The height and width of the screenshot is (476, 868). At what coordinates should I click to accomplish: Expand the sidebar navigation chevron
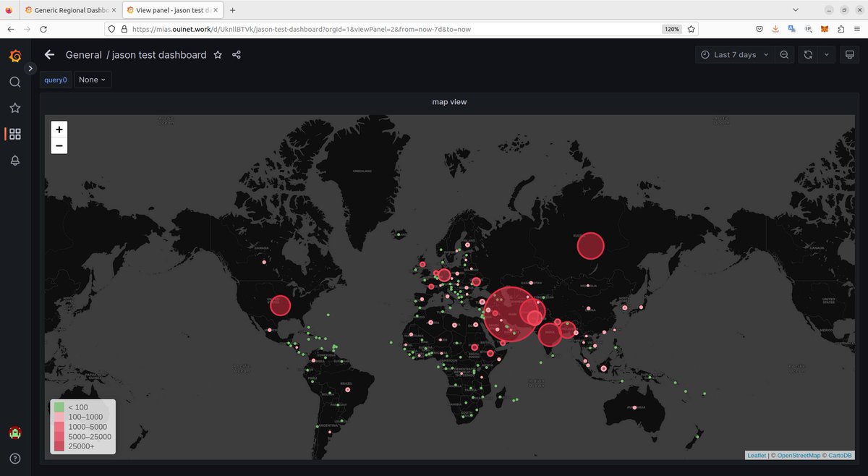pos(30,68)
